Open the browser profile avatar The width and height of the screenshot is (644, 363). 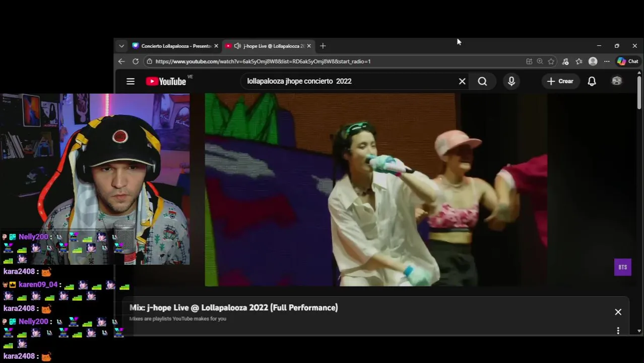click(x=593, y=62)
